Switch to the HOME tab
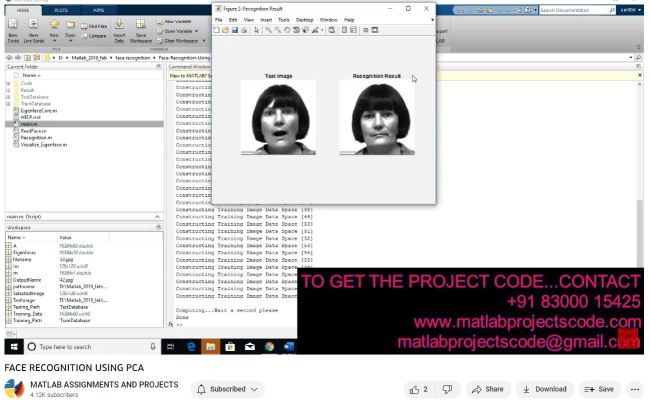The width and height of the screenshot is (650, 400). 23,10
